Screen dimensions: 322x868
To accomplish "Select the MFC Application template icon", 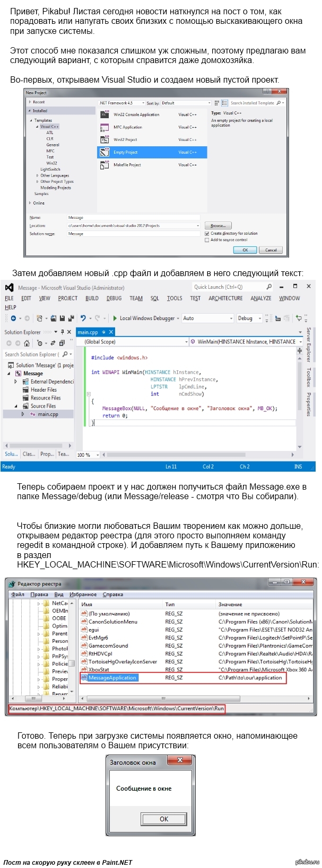I will [105, 127].
